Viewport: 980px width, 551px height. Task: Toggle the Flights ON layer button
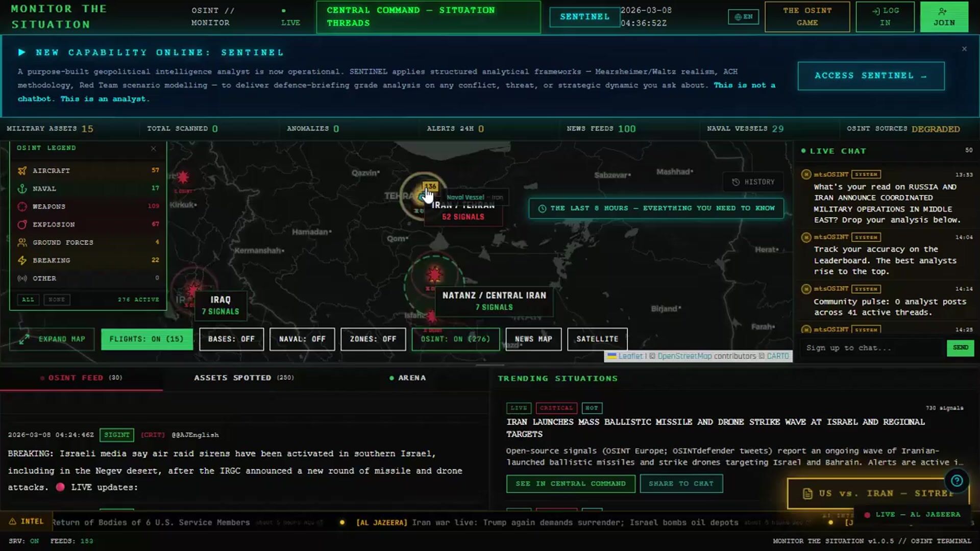[146, 339]
